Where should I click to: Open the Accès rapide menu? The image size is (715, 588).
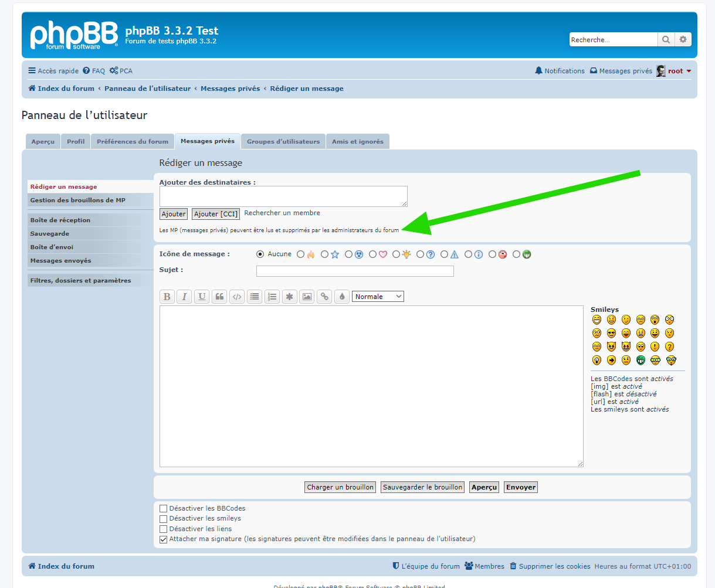(53, 71)
